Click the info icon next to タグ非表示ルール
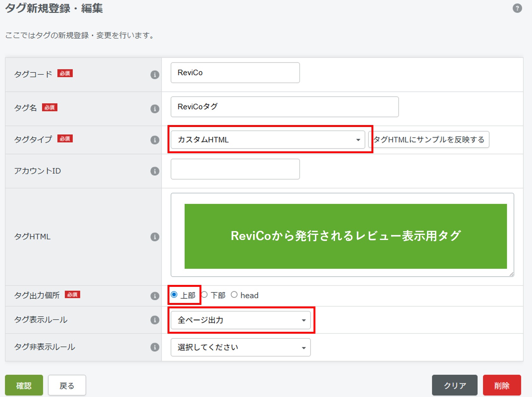 (x=155, y=347)
